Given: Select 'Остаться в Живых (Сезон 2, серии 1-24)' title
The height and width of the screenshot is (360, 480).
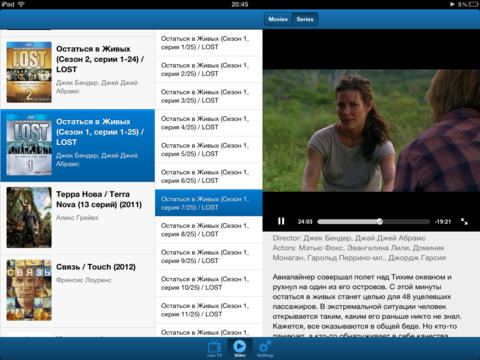Looking at the screenshot, I should [100, 59].
